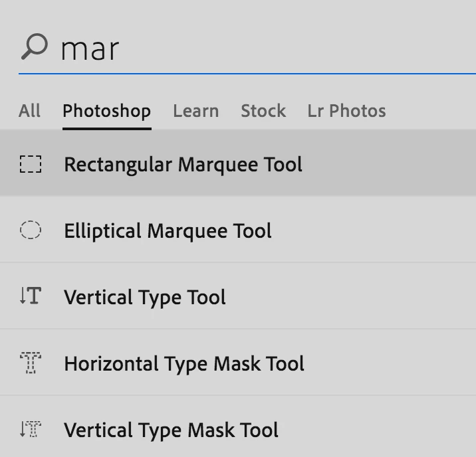Choose the Vertical Type Mask Tool label
Image resolution: width=476 pixels, height=457 pixels.
click(171, 430)
